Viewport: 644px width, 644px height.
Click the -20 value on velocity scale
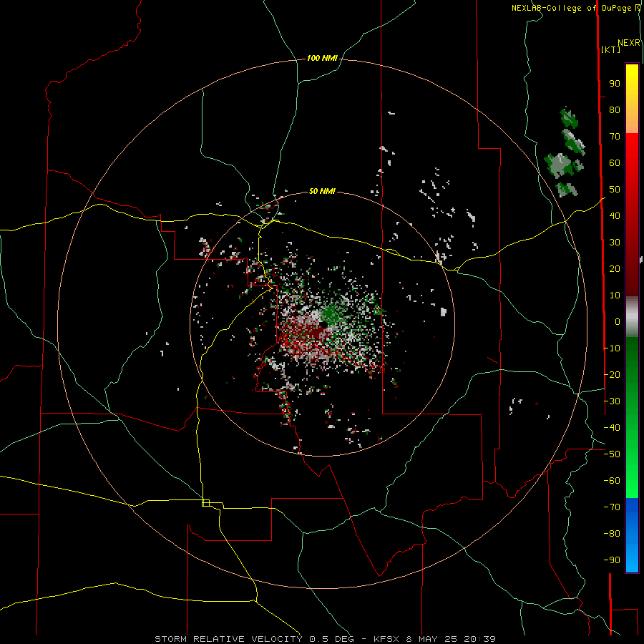(612, 375)
